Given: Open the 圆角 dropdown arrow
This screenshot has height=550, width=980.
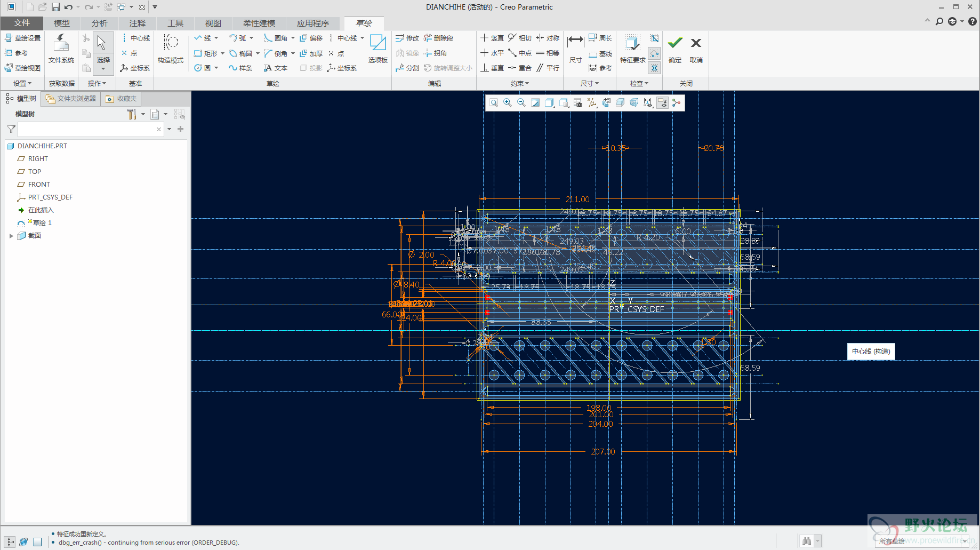Looking at the screenshot, I should coord(293,38).
